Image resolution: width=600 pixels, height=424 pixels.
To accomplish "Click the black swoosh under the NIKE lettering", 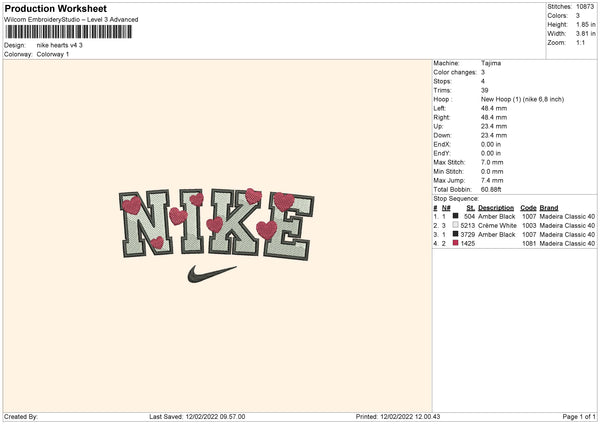I will (x=212, y=274).
